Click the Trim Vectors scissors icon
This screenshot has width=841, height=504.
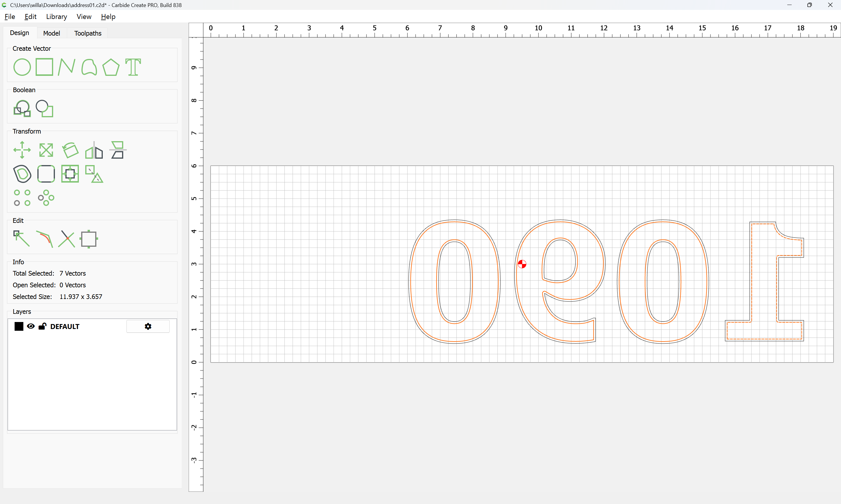point(67,239)
